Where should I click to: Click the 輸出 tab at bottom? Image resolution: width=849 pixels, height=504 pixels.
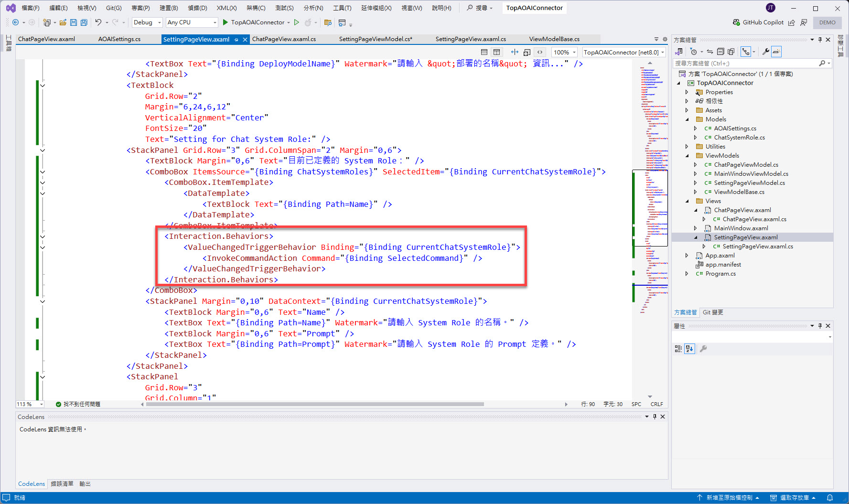pos(85,484)
